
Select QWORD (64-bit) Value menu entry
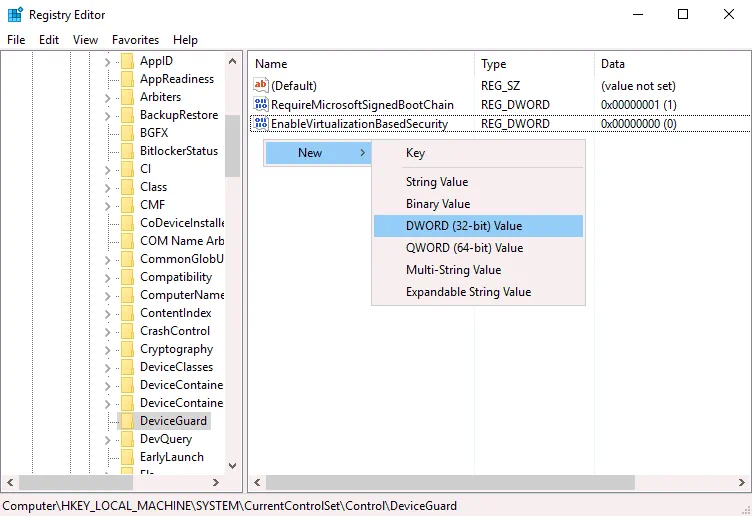coord(464,248)
